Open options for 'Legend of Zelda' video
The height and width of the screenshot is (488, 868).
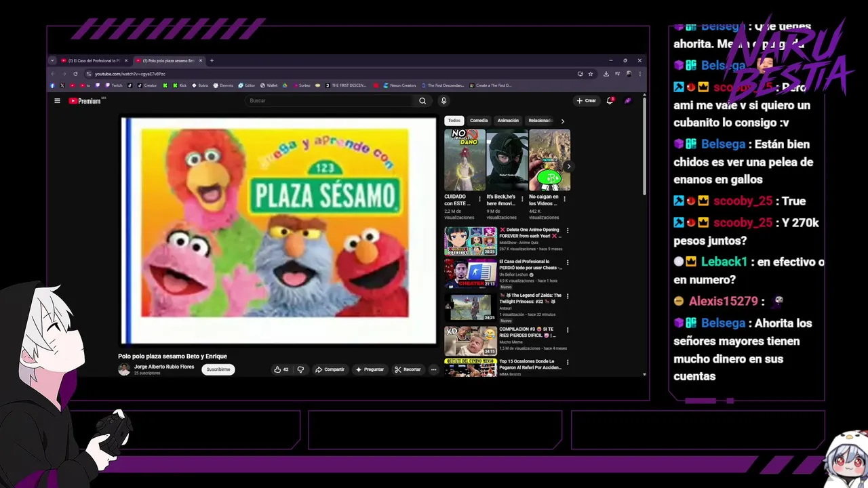568,296
